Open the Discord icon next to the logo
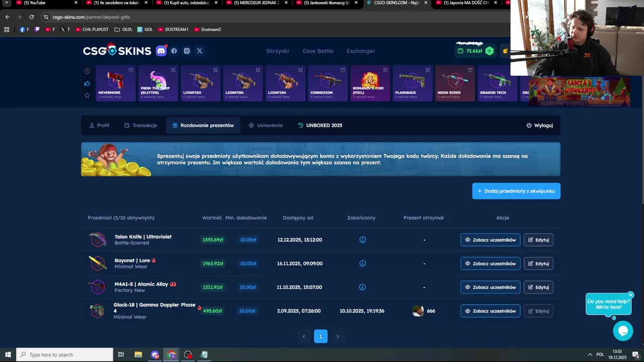 tap(161, 50)
